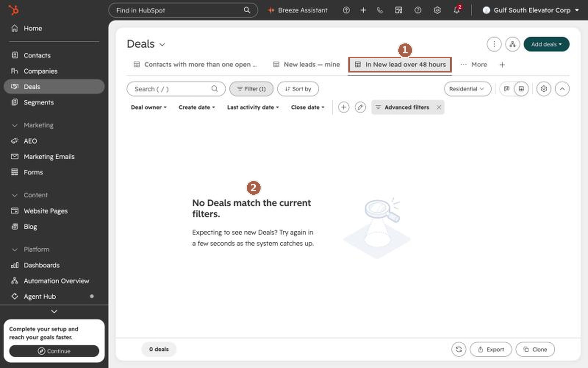Open Dashboards in sidebar
The height and width of the screenshot is (368, 588).
[x=54, y=265]
